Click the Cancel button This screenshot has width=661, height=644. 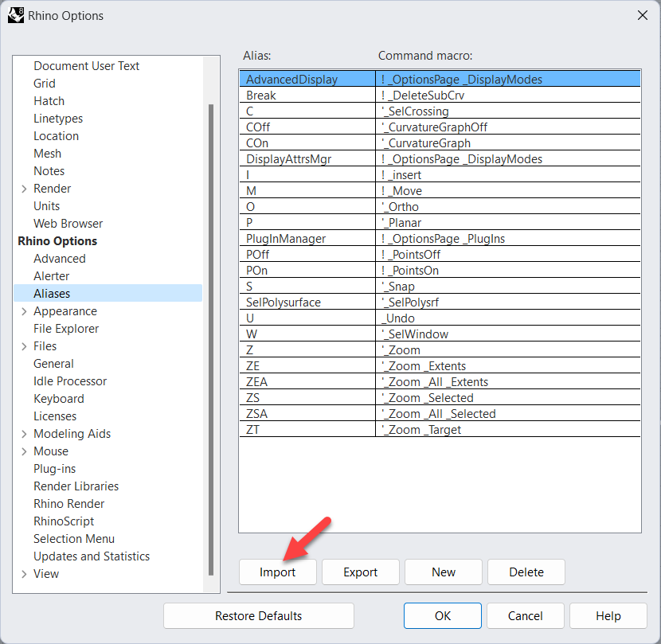[x=526, y=616]
